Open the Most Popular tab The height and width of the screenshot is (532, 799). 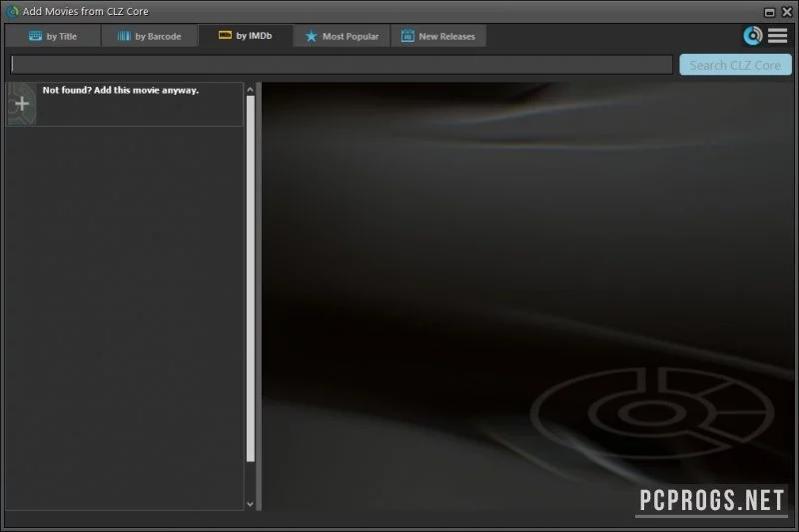[342, 36]
